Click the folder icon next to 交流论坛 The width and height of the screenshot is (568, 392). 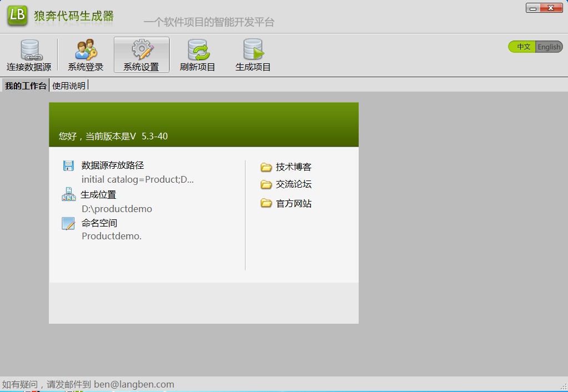tap(266, 184)
